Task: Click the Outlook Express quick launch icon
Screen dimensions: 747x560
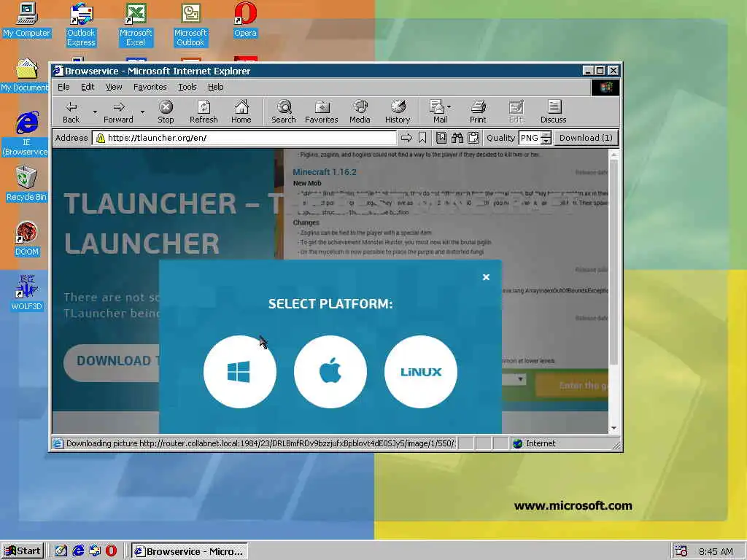Action: click(x=94, y=551)
